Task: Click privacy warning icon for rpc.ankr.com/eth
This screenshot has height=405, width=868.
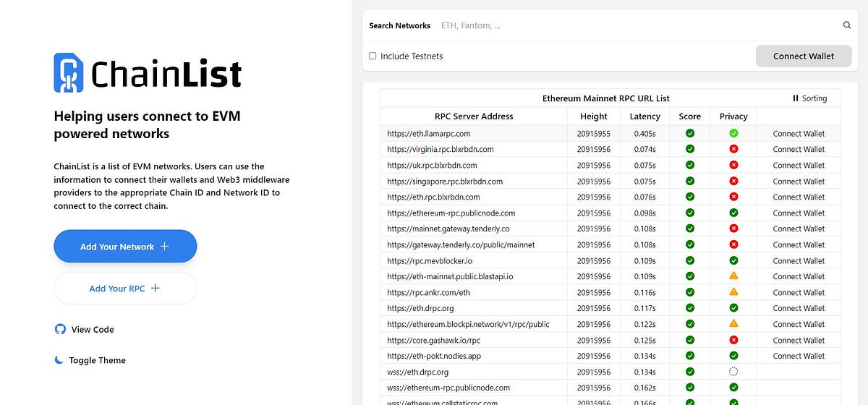Action: point(733,292)
